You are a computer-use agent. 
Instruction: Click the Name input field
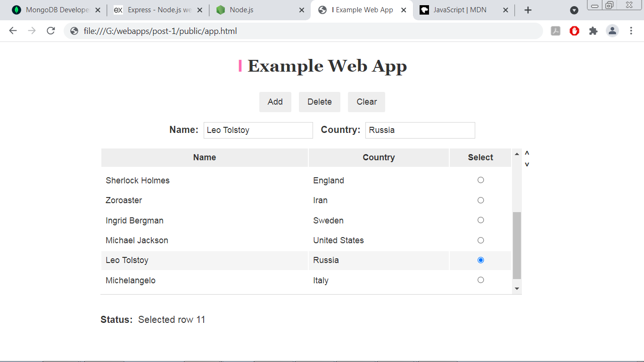(258, 130)
